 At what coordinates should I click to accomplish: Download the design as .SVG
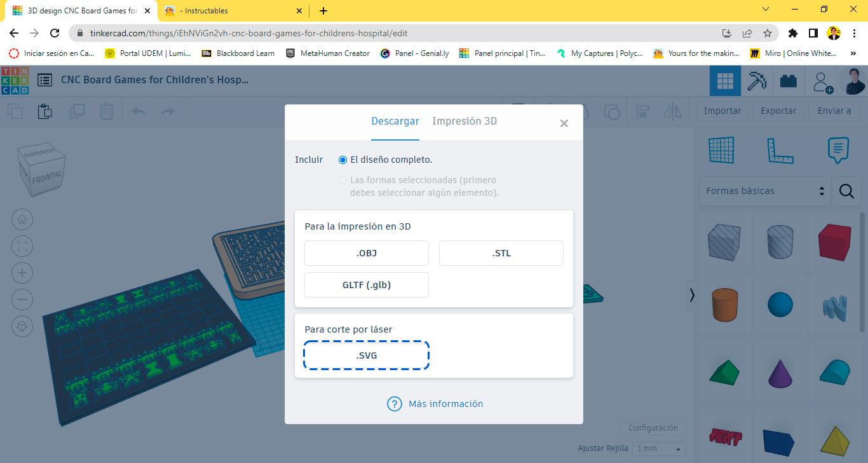(x=367, y=356)
